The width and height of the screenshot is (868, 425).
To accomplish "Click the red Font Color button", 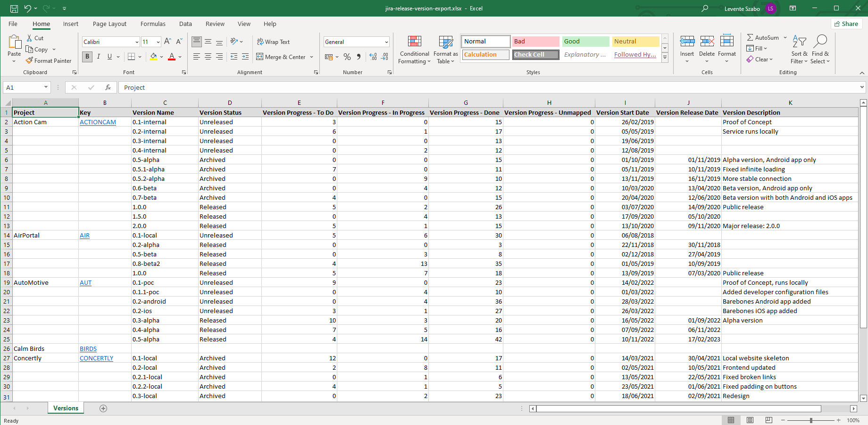I will click(x=172, y=57).
